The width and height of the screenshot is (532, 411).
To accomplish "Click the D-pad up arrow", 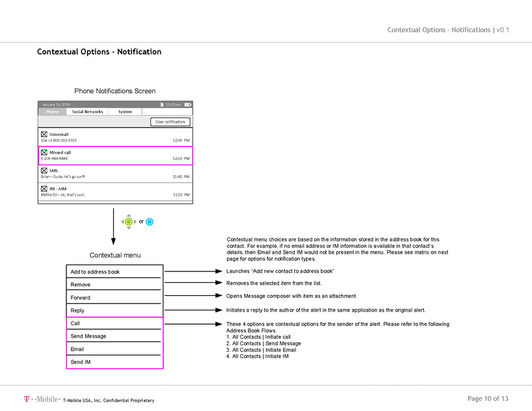I will [x=128, y=216].
